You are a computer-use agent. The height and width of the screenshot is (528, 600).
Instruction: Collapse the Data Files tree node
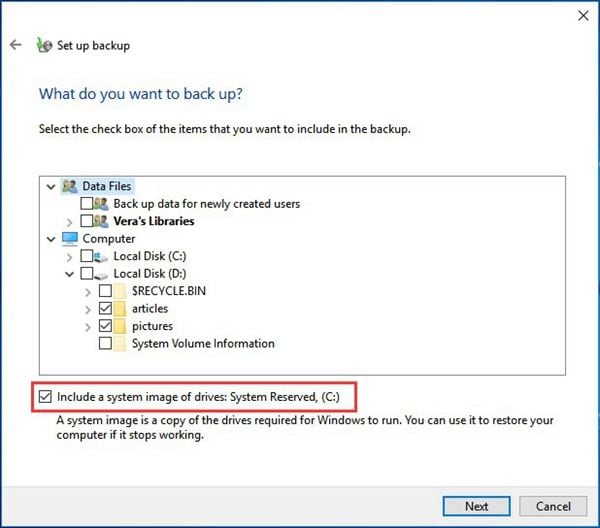point(51,187)
